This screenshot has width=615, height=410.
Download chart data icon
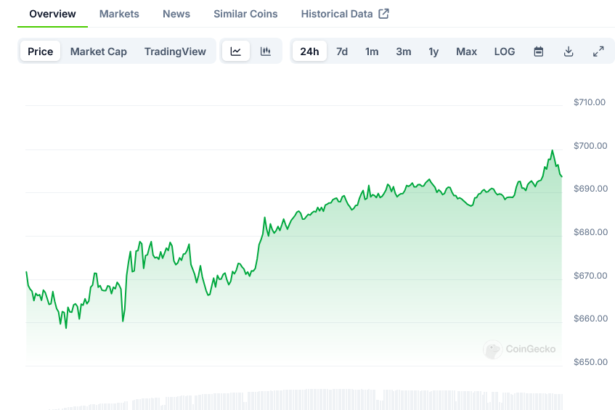(x=568, y=51)
